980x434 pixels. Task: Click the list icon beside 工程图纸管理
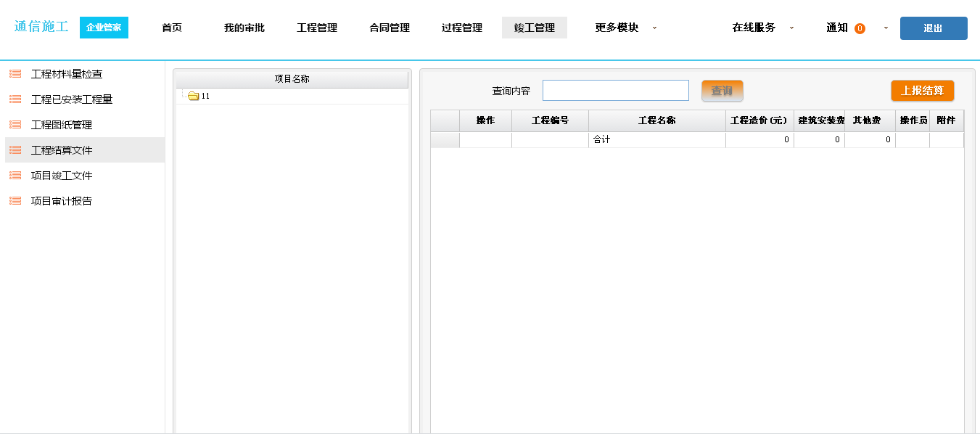[x=15, y=125]
